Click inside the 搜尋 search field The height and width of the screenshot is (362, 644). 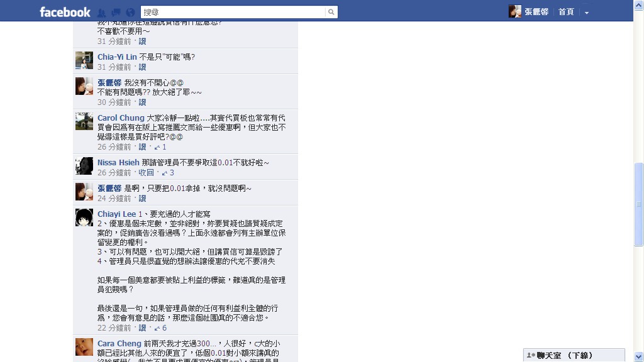pos(233,13)
